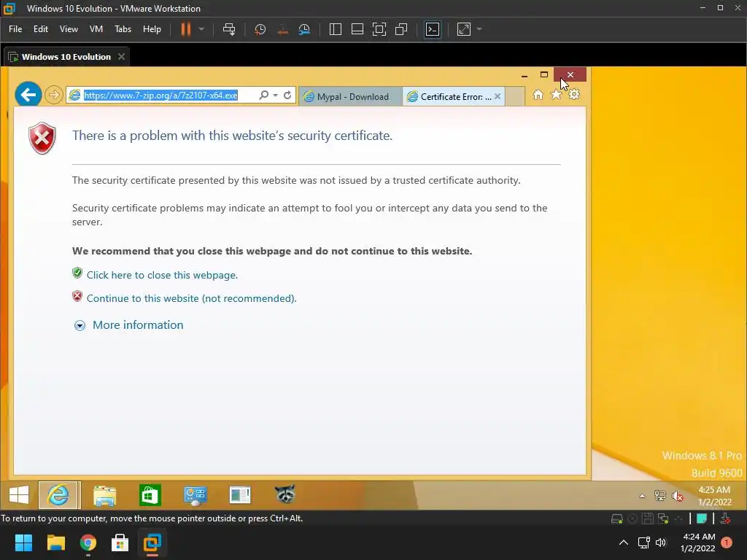This screenshot has height=560, width=747.
Task: Open a new blank IE tab
Action: tap(515, 97)
